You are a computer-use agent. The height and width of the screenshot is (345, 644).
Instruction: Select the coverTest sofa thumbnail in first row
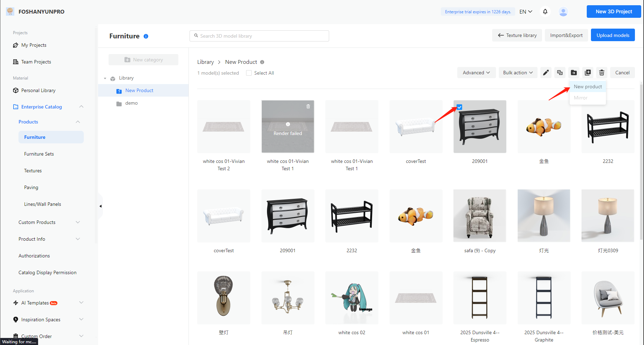[x=416, y=127]
